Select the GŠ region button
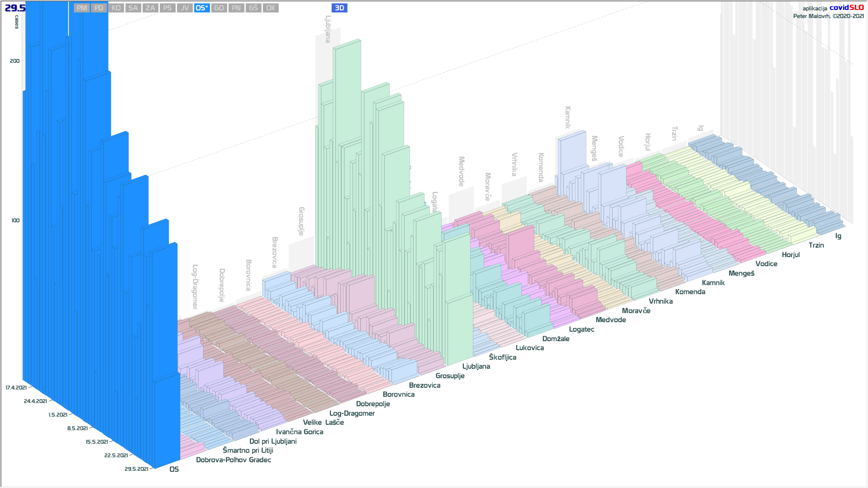The image size is (868, 488). coord(253,8)
